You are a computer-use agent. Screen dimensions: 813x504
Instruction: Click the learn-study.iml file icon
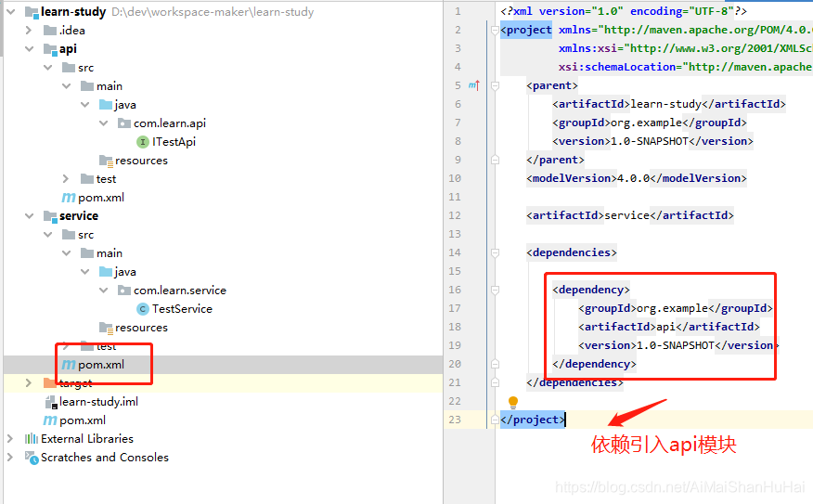(x=50, y=402)
